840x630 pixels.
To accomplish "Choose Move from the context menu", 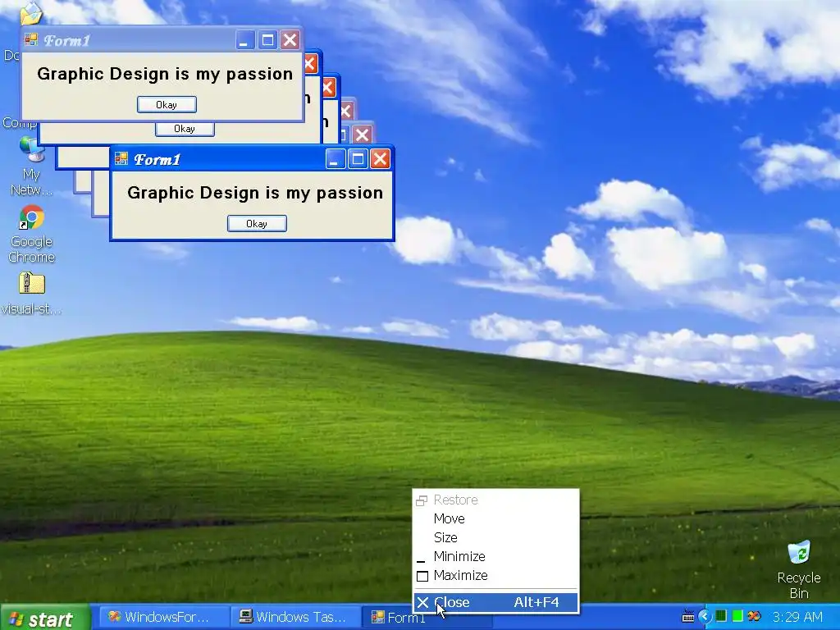I will (495, 518).
